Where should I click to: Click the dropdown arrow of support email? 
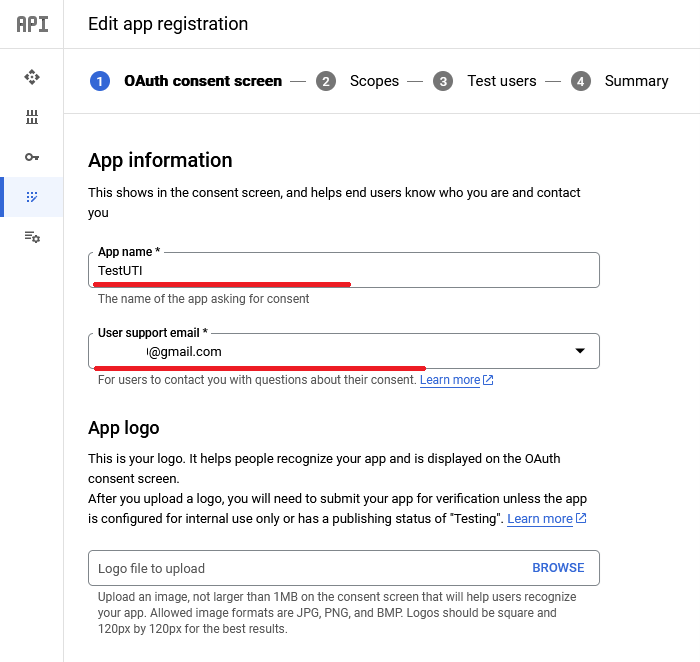(579, 351)
